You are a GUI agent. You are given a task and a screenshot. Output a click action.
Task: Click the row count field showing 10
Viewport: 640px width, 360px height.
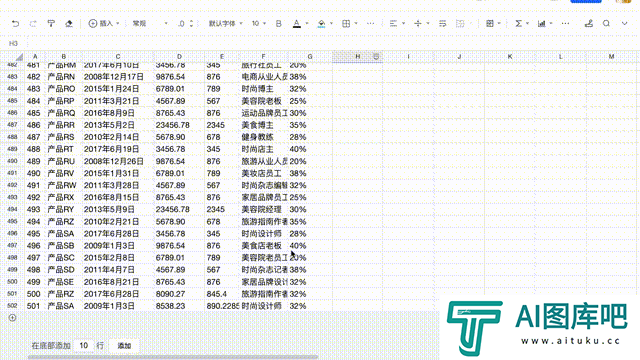pos(84,346)
